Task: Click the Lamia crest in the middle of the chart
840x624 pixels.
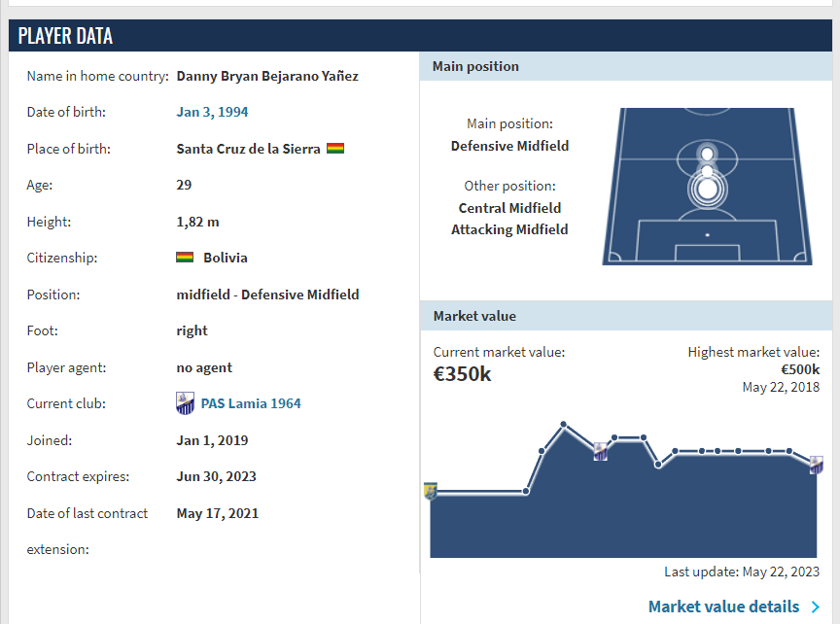Action: point(601,450)
